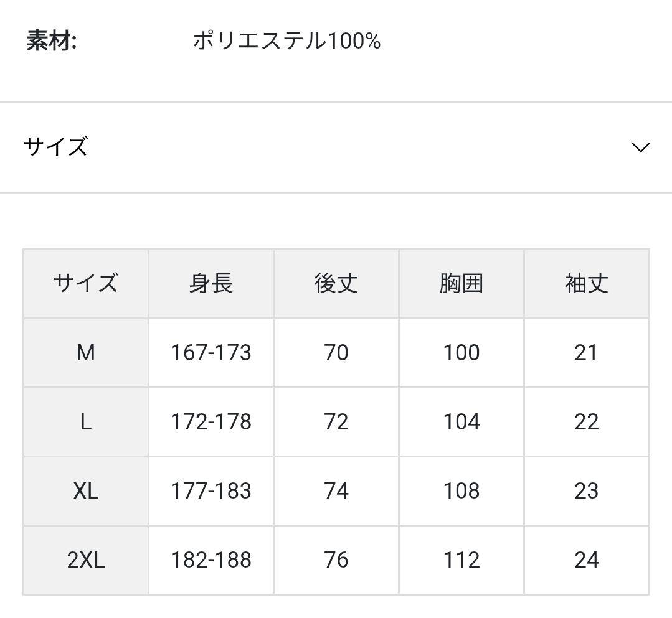Click the 167-173 height cell

(211, 353)
